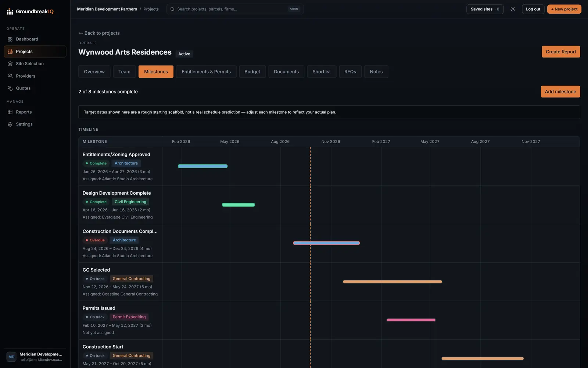The image size is (588, 368).
Task: Open the Documents tab
Action: point(286,72)
